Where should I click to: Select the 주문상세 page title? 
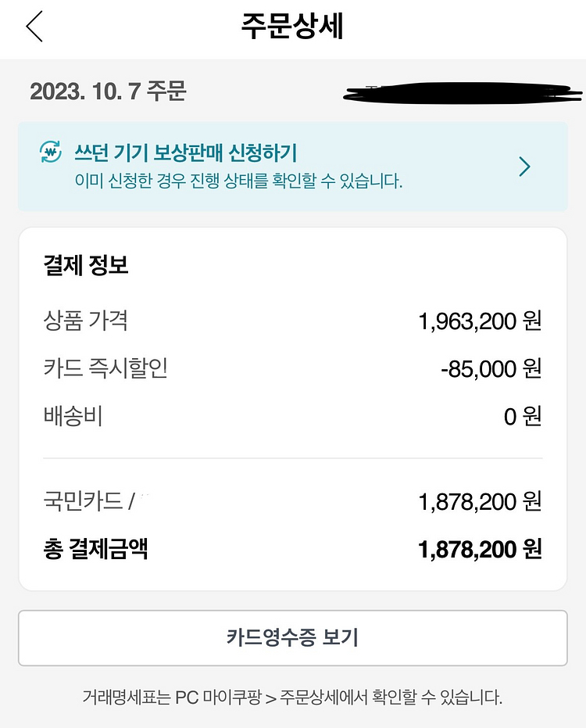[292, 27]
